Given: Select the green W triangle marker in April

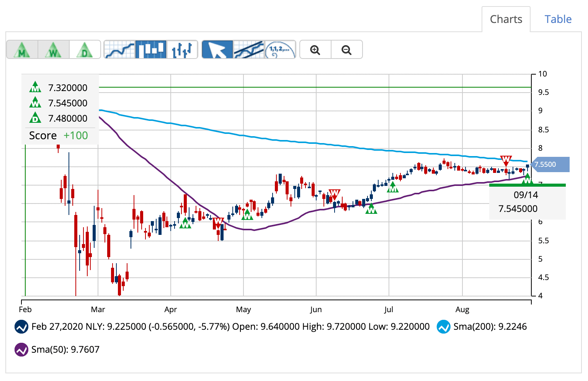Looking at the screenshot, I should 185,223.
